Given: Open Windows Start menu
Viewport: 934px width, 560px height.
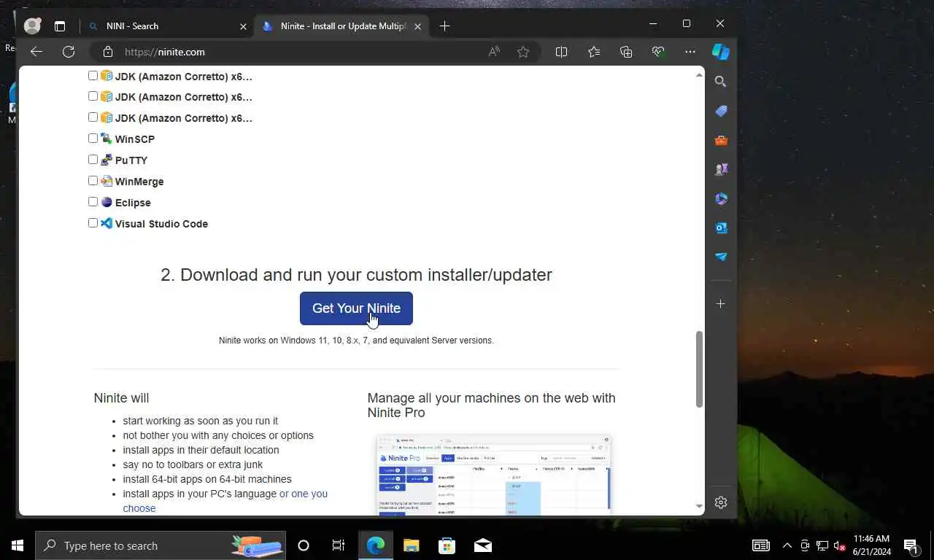Looking at the screenshot, I should tap(18, 545).
